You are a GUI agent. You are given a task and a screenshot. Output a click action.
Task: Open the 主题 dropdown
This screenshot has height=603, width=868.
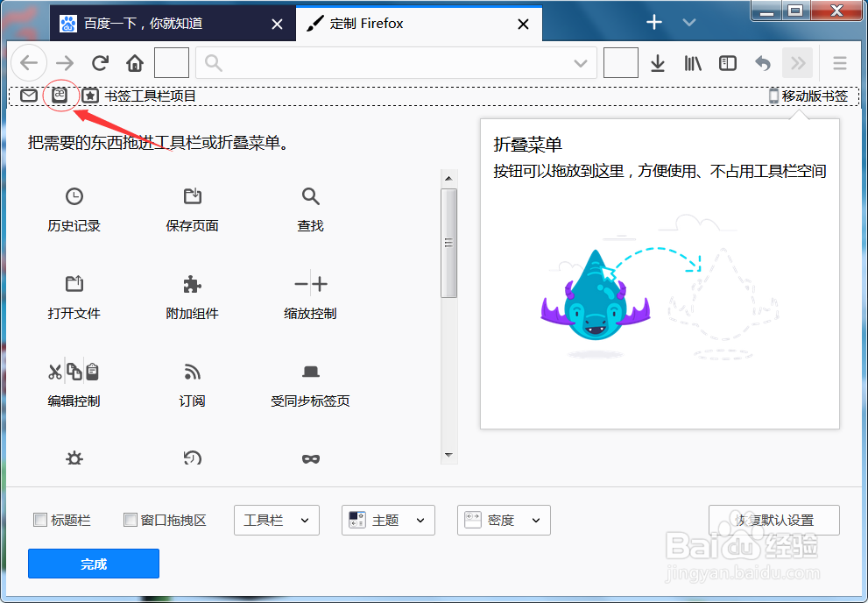pos(388,520)
